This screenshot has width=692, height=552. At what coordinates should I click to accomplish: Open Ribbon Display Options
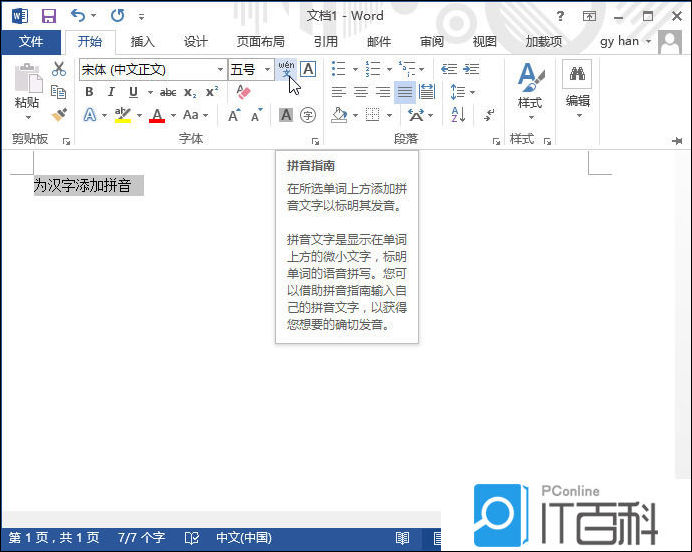[589, 16]
